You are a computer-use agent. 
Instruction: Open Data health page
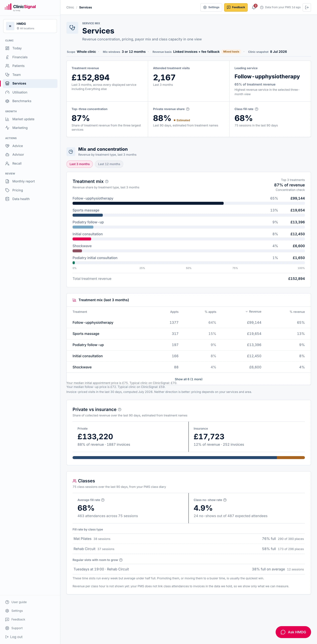click(x=30, y=199)
